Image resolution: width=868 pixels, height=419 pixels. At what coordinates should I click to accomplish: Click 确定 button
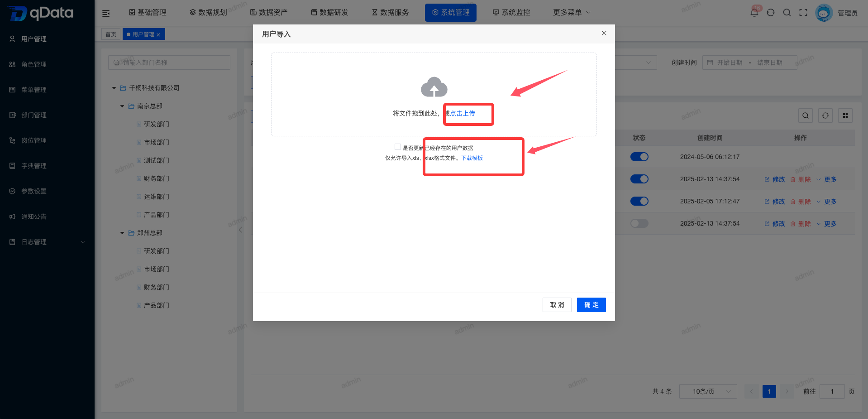pos(591,305)
